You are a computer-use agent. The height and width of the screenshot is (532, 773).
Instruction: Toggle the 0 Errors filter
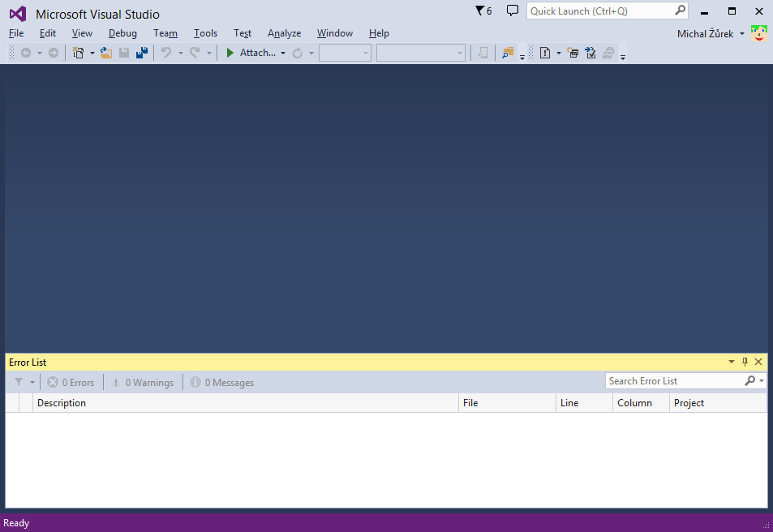click(71, 382)
